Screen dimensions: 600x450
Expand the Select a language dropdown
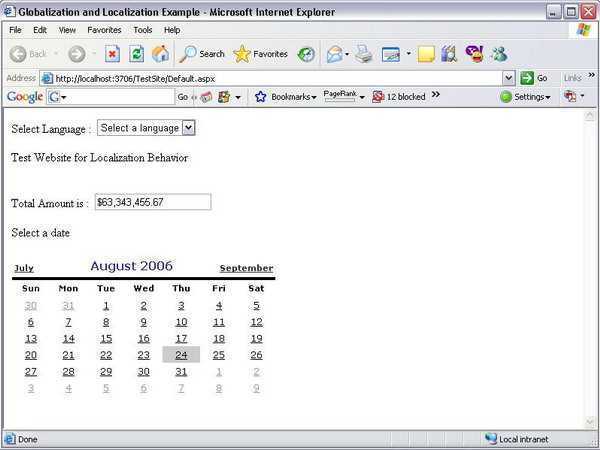point(146,128)
